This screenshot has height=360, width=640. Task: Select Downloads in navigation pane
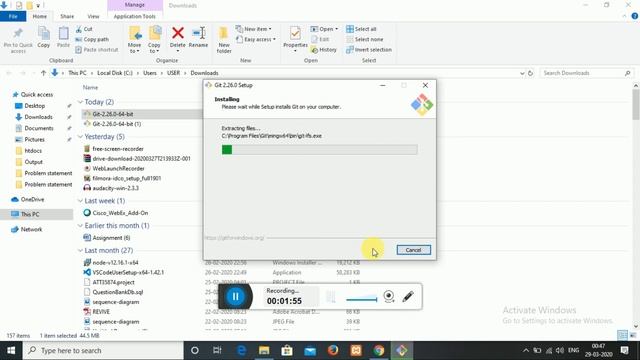38,117
